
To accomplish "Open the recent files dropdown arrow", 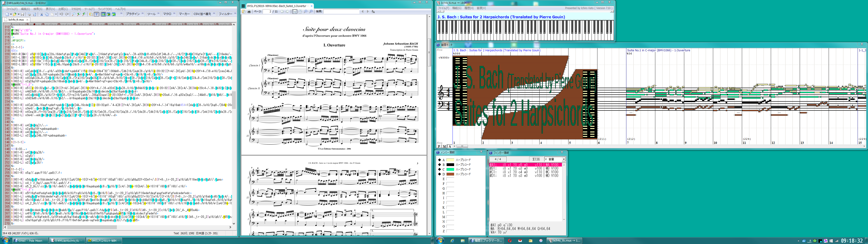I will [19, 14].
